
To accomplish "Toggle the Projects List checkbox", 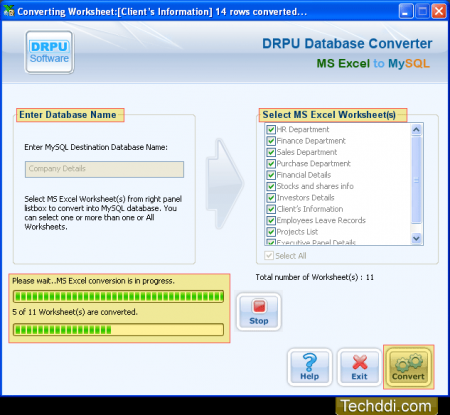I will click(271, 232).
